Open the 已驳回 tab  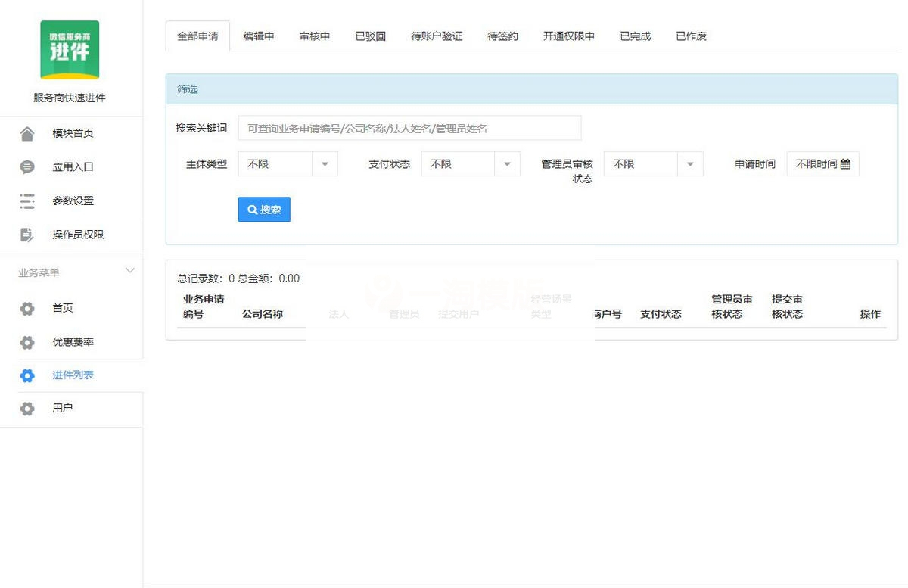click(370, 36)
